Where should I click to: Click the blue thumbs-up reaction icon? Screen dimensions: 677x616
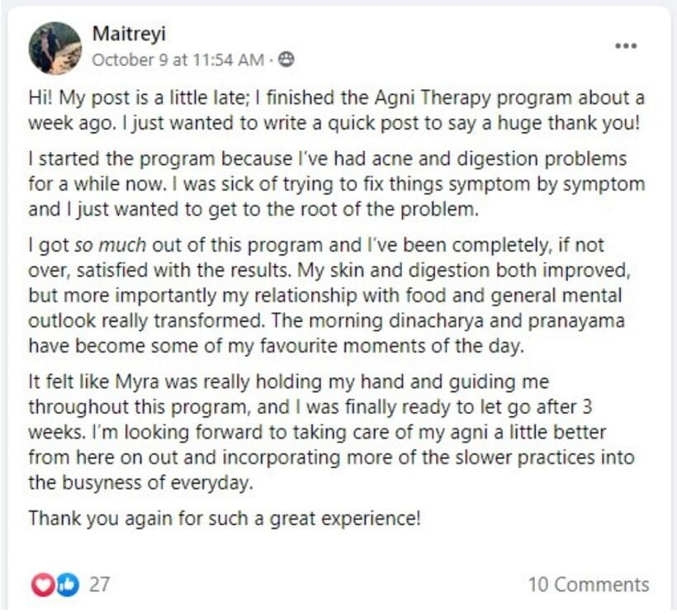point(68,585)
